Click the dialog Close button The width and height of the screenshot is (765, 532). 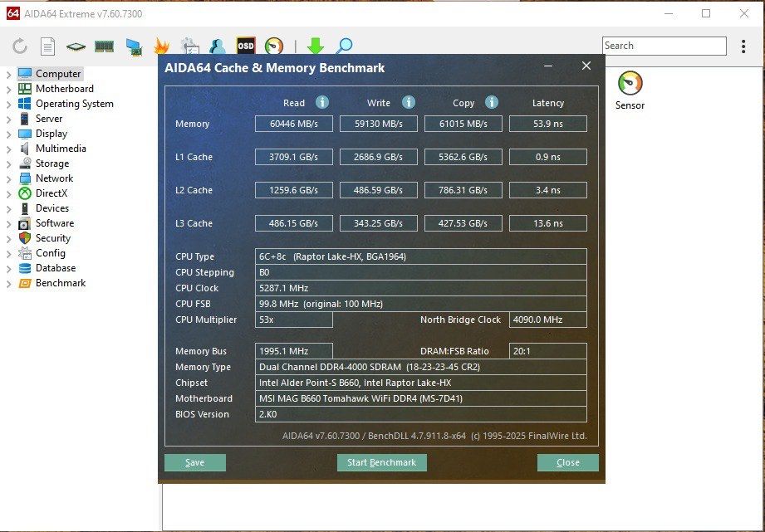click(x=568, y=462)
